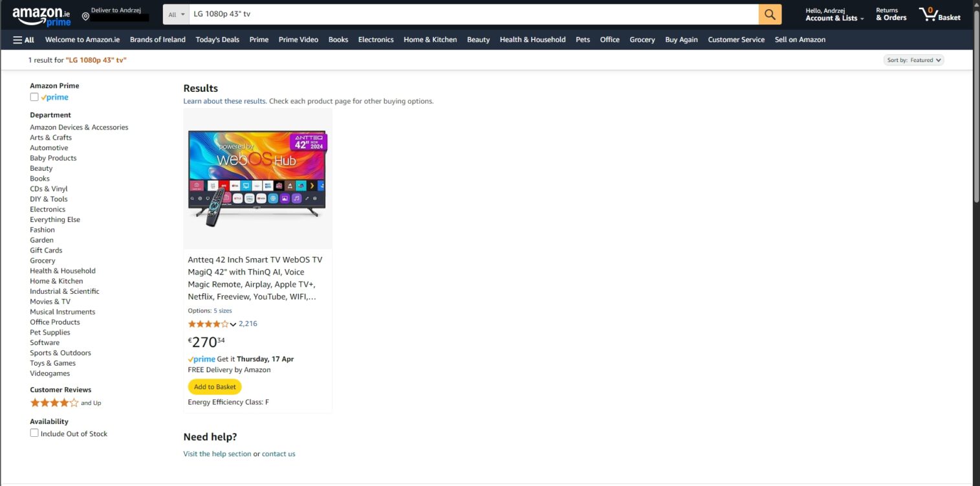
Task: Open Pets in the top navigation
Action: [x=583, y=39]
